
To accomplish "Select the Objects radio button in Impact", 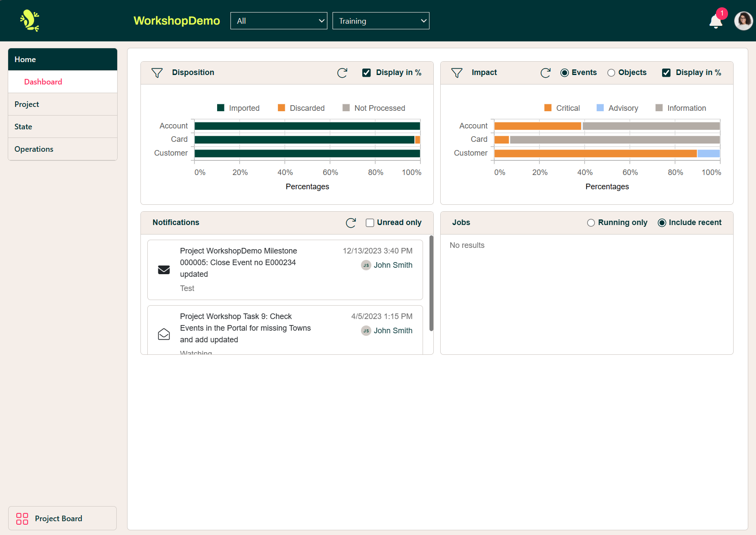I will click(x=611, y=72).
